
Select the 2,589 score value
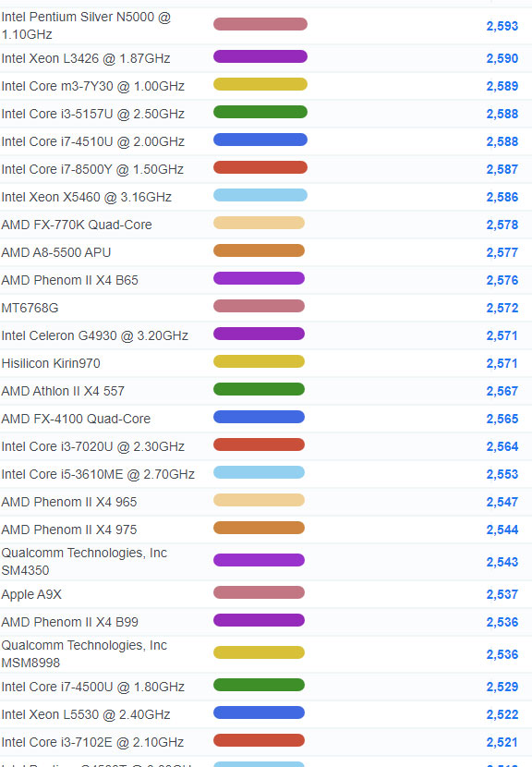pos(502,86)
